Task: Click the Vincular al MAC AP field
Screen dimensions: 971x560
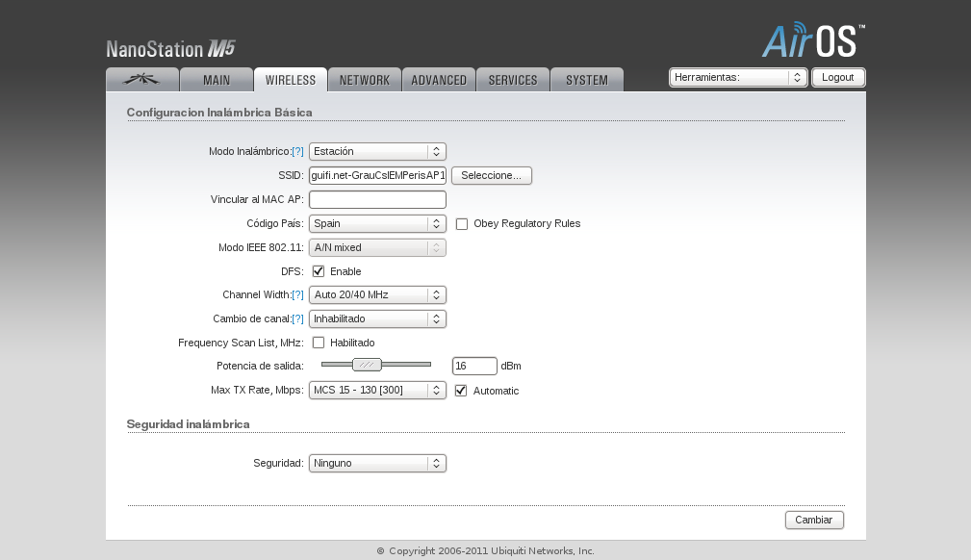Action: click(x=377, y=200)
